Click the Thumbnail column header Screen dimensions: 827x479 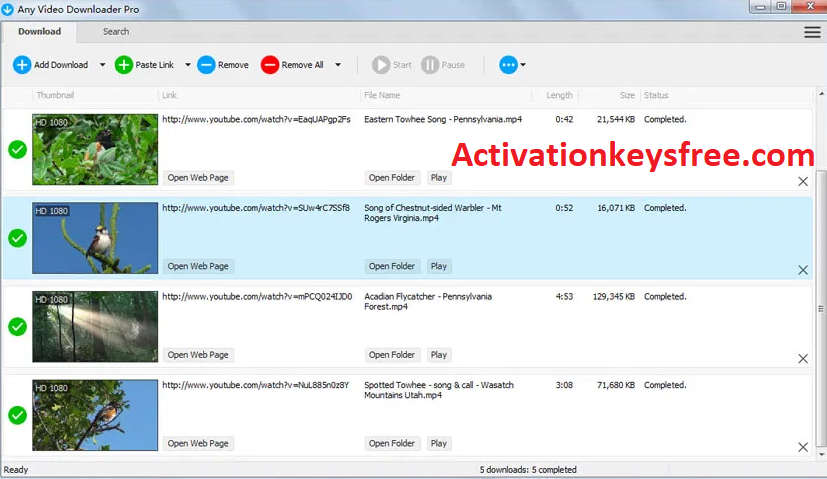pyautogui.click(x=55, y=95)
